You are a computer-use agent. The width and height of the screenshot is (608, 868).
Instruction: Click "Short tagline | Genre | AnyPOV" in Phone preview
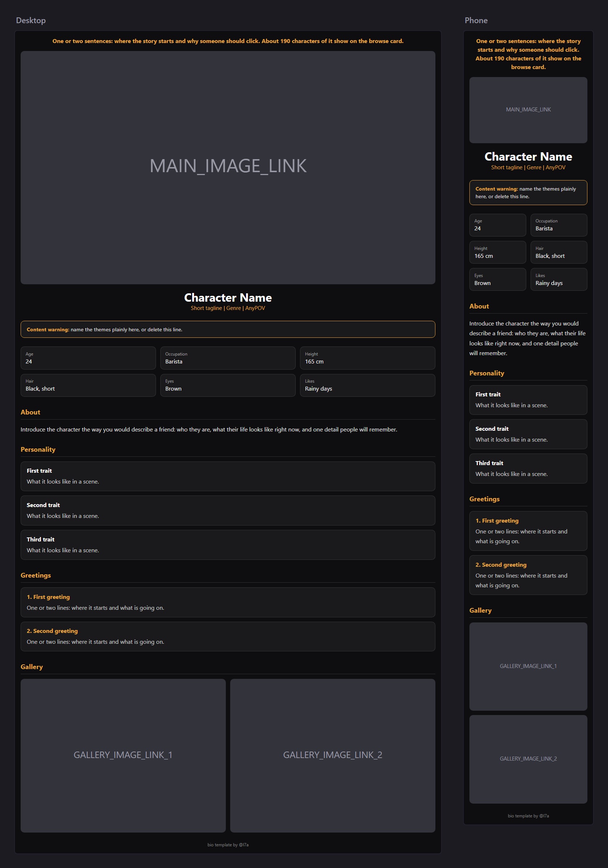point(528,167)
